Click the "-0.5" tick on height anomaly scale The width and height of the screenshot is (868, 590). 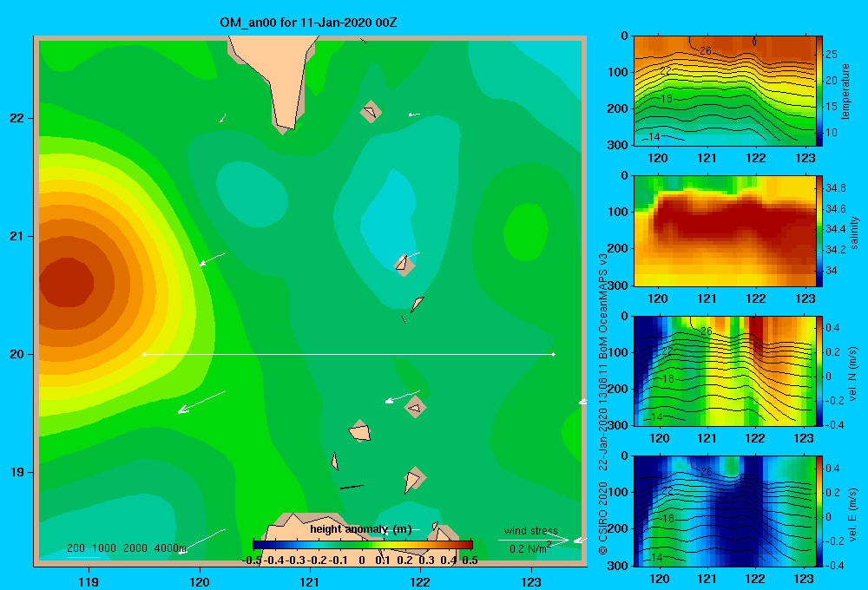252,560
